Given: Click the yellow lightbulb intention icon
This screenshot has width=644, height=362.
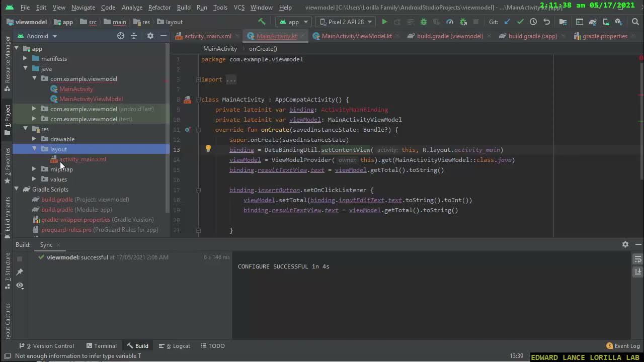Looking at the screenshot, I should pos(208,148).
